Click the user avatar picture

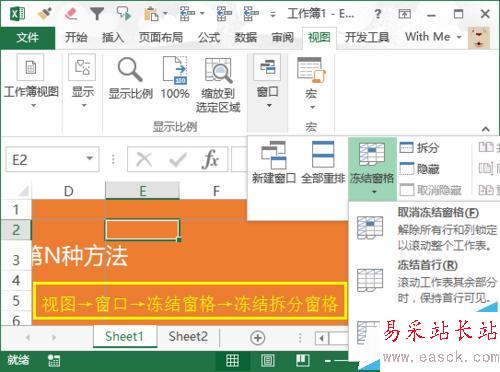pos(479,38)
